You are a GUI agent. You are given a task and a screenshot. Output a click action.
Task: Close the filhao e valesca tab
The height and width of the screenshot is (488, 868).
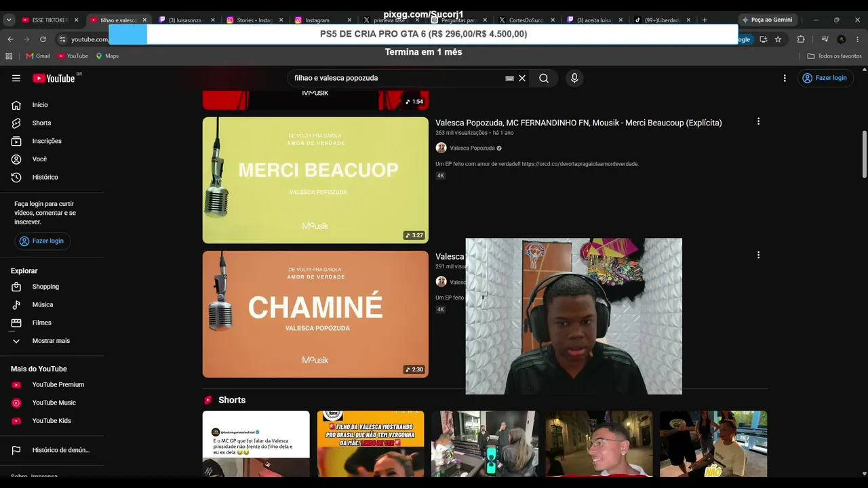144,20
